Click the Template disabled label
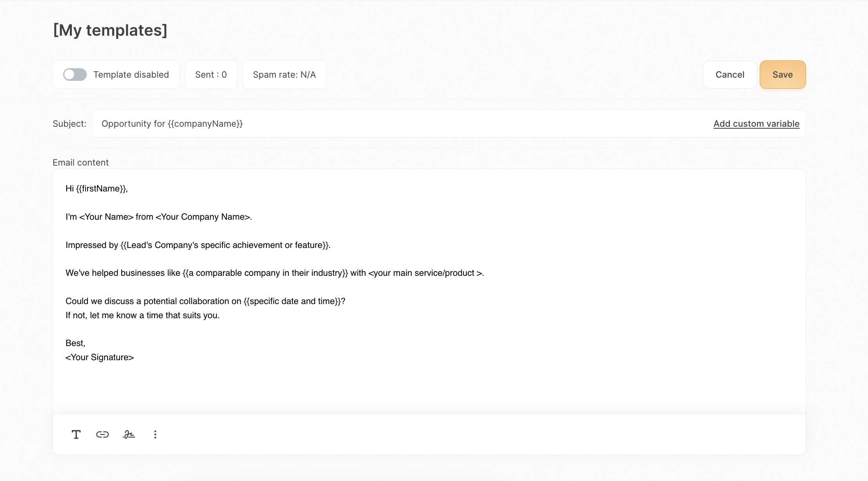 tap(131, 75)
